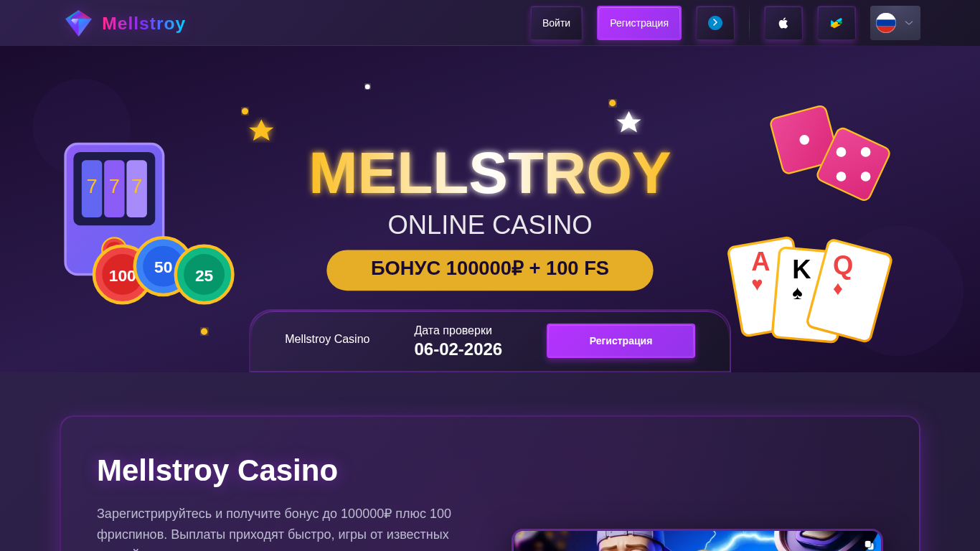Open the Apple app download icon
This screenshot has width=980, height=551.
click(783, 23)
